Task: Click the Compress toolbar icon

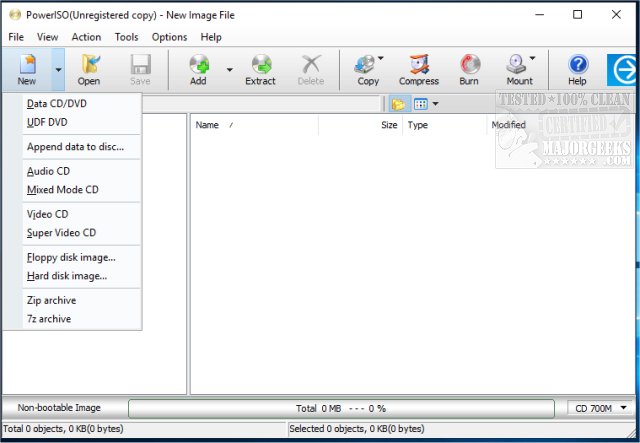Action: coord(418,69)
